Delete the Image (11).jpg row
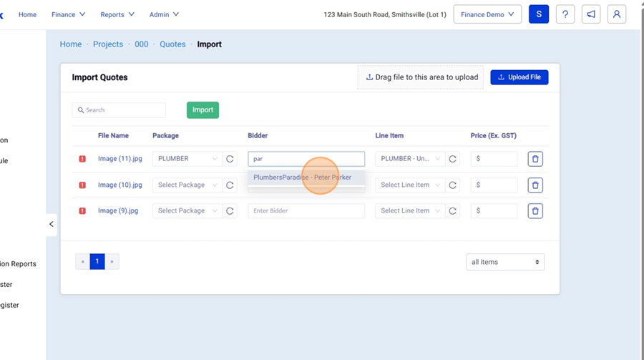This screenshot has width=644, height=360. [535, 159]
